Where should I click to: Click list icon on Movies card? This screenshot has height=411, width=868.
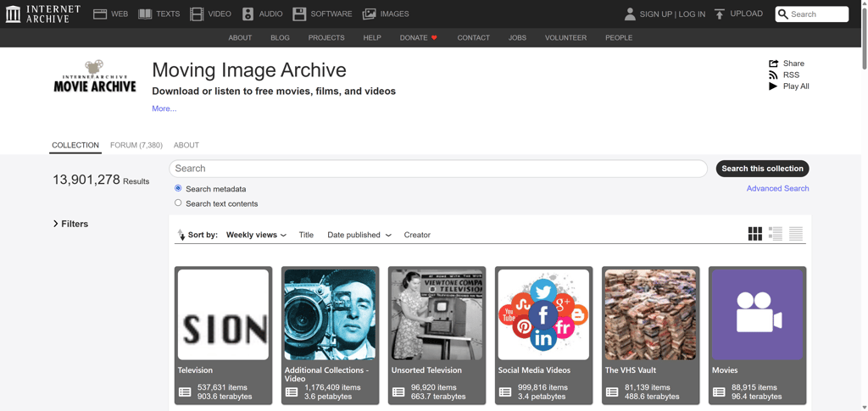coord(719,392)
